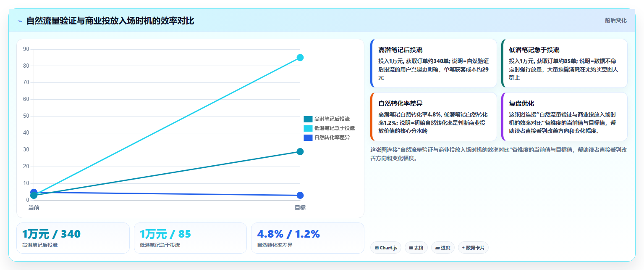This screenshot has height=270, width=644.
Task: Open the 低潜笔记急于投流 info card
Action: (564, 63)
